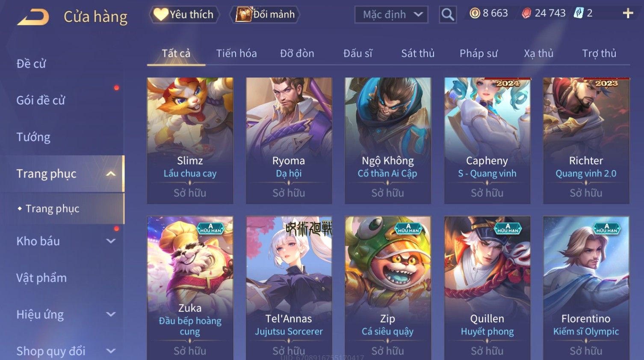This screenshot has width=644, height=360.
Task: Open the Mặc định sort dropdown
Action: point(391,15)
